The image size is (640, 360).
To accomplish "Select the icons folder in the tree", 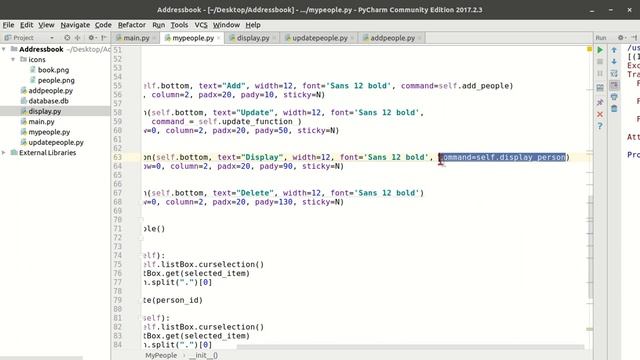I will point(33,60).
